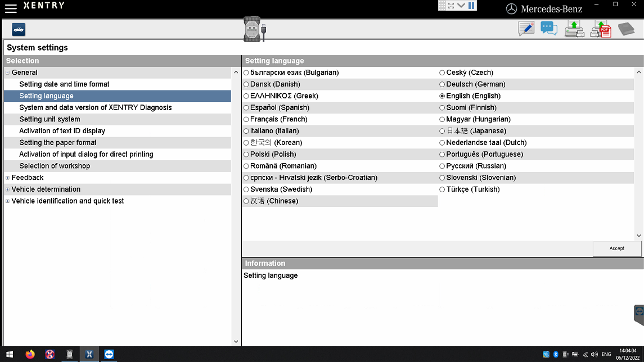Click the print to PDF icon
The width and height of the screenshot is (644, 362).
601,29
